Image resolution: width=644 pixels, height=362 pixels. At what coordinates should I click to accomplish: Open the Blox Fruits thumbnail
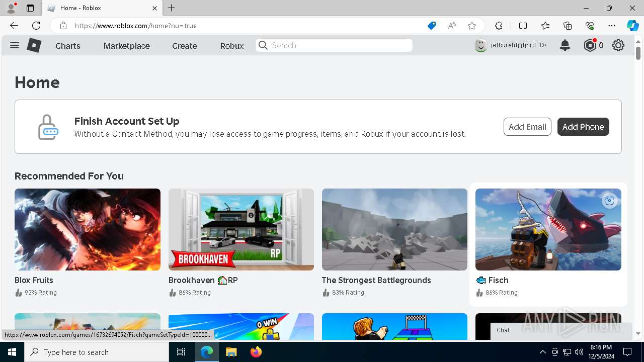click(88, 229)
